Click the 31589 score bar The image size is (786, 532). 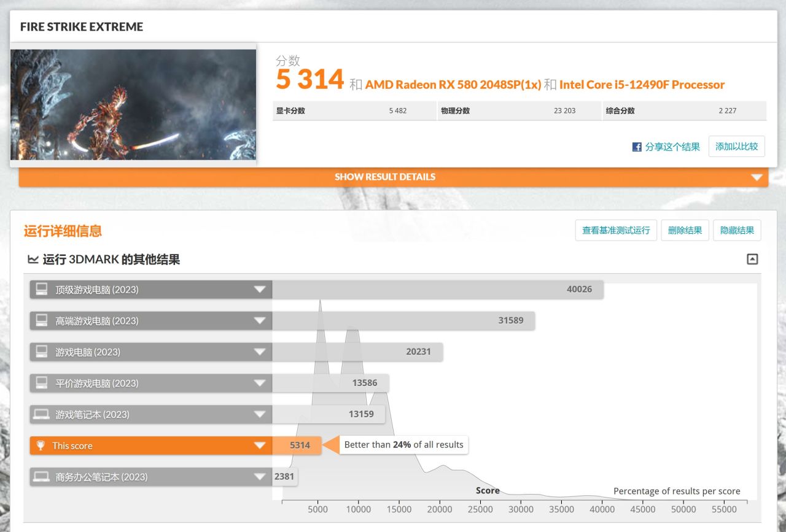click(x=403, y=321)
